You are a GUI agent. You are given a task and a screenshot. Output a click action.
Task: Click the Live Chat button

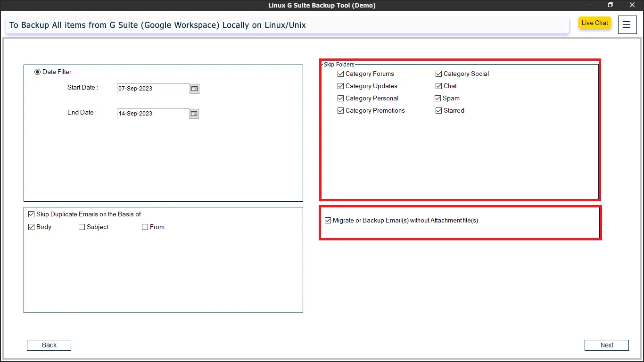[x=594, y=23]
